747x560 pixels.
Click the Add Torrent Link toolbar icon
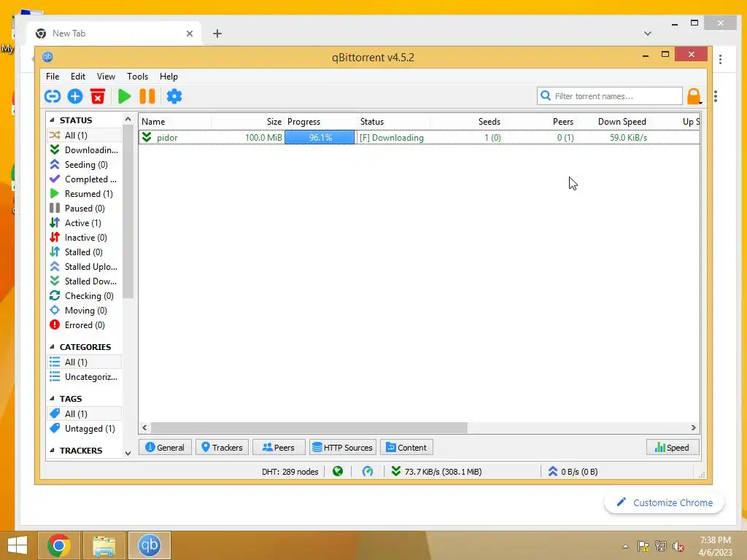(x=53, y=96)
